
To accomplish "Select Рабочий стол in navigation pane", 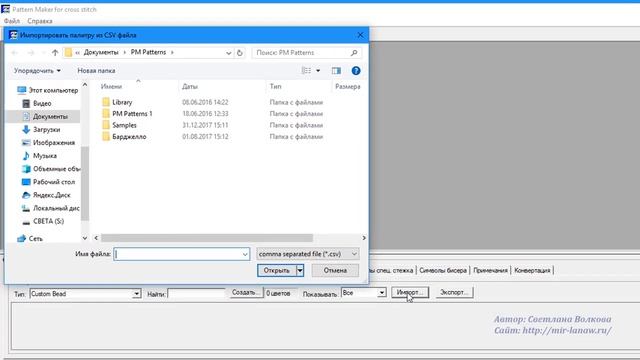I will coord(48,182).
